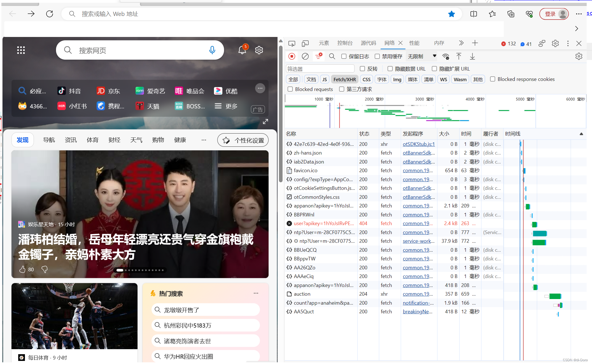Select the 体育 news tab
Viewport: 592px width, 364px height.
(x=92, y=140)
